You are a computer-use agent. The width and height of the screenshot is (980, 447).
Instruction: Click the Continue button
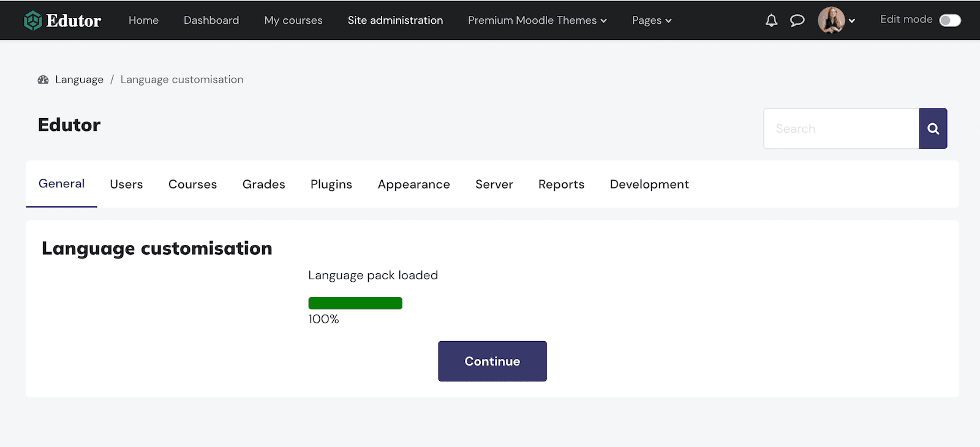tap(492, 361)
